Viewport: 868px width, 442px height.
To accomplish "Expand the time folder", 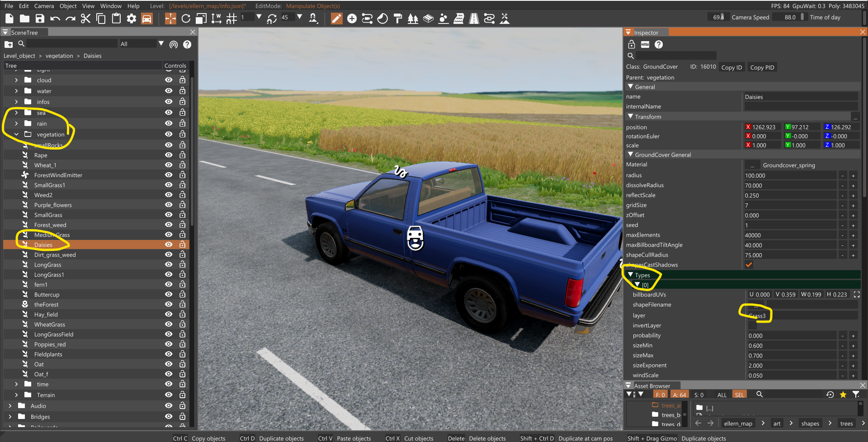I will pos(16,384).
